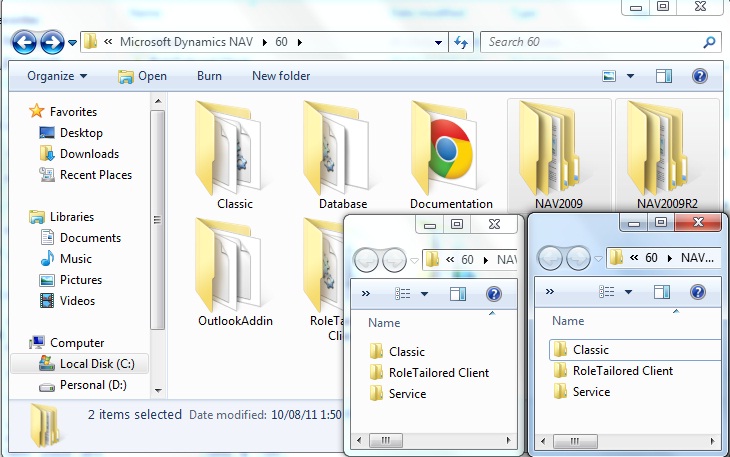
Task: Open the Videos library
Action: (x=77, y=301)
